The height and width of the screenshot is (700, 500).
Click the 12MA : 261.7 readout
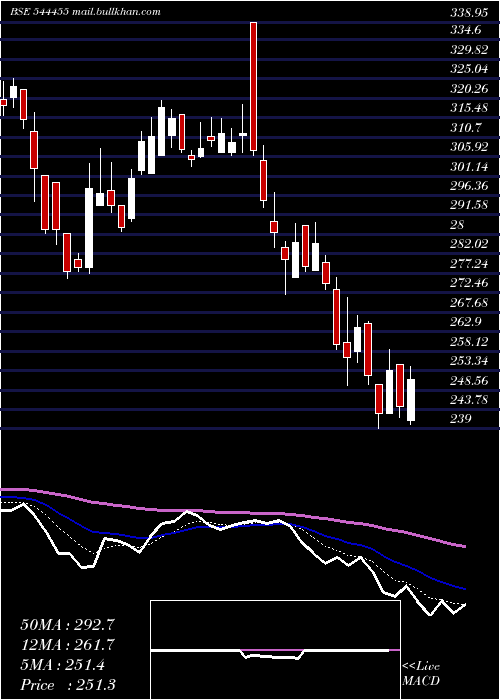pos(68,645)
